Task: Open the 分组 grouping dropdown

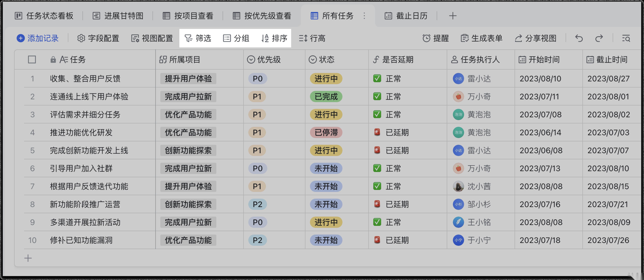Action: click(236, 38)
